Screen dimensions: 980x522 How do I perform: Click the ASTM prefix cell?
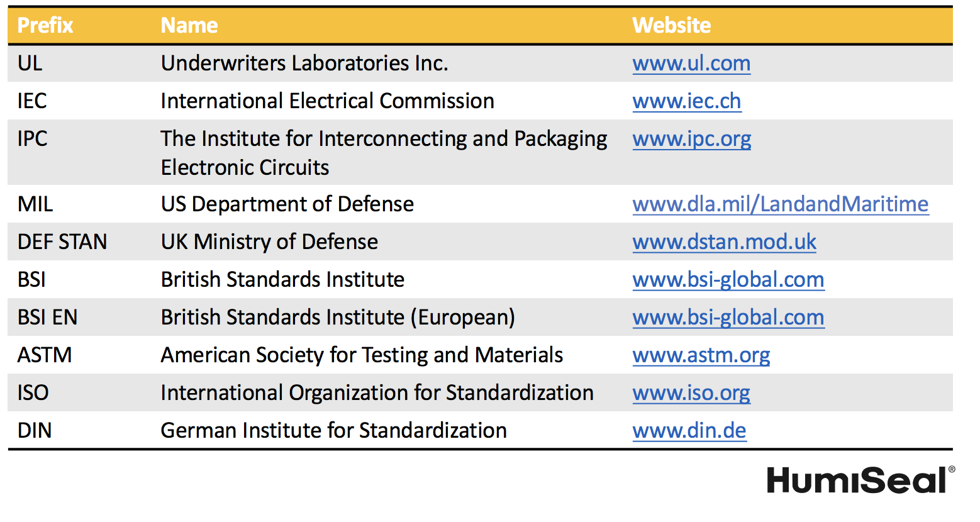pyautogui.click(x=45, y=355)
